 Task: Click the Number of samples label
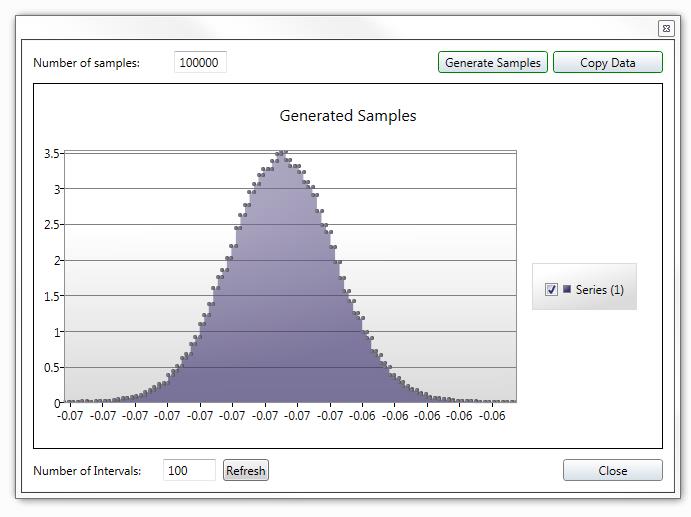tap(86, 63)
